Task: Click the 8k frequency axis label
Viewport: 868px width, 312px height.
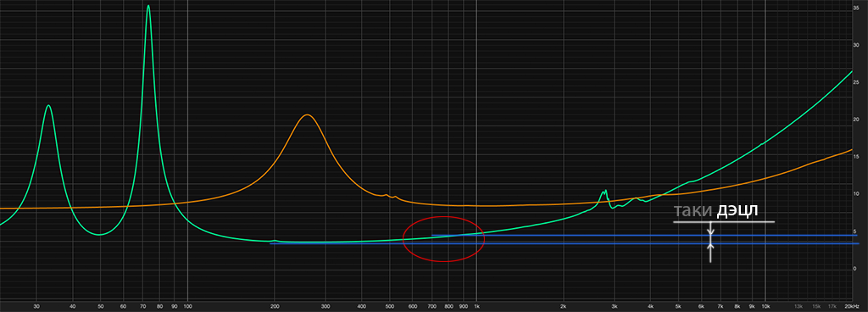Action: point(737,306)
